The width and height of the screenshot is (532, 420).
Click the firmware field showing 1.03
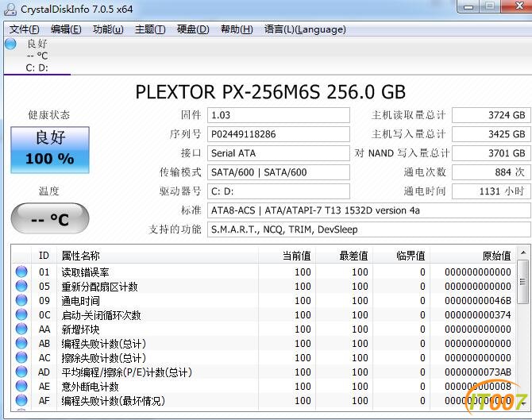[279, 115]
